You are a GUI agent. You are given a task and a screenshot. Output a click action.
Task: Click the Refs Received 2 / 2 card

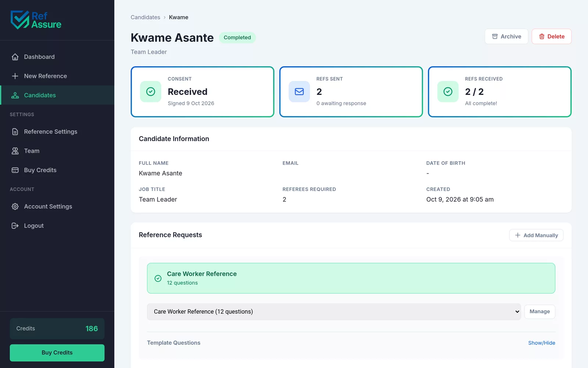click(x=500, y=92)
